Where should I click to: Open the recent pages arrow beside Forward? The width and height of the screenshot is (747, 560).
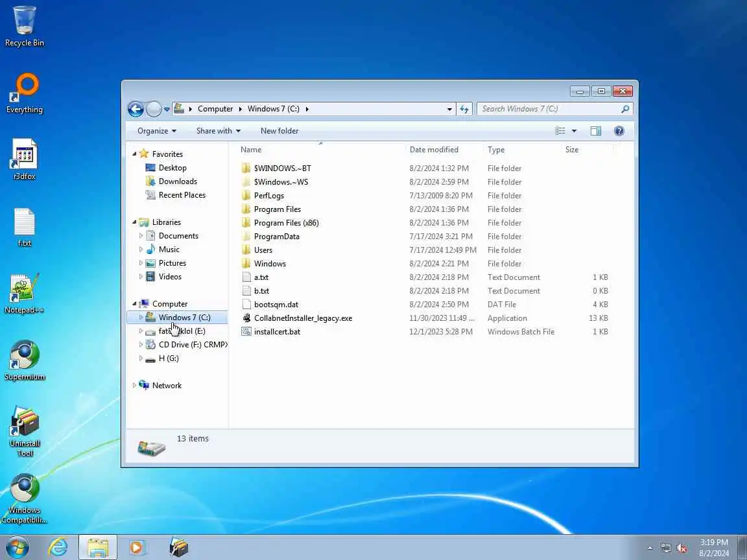[167, 109]
